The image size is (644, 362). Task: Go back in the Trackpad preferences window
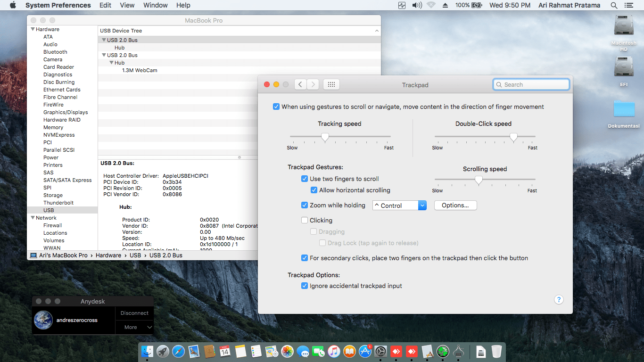tap(300, 84)
